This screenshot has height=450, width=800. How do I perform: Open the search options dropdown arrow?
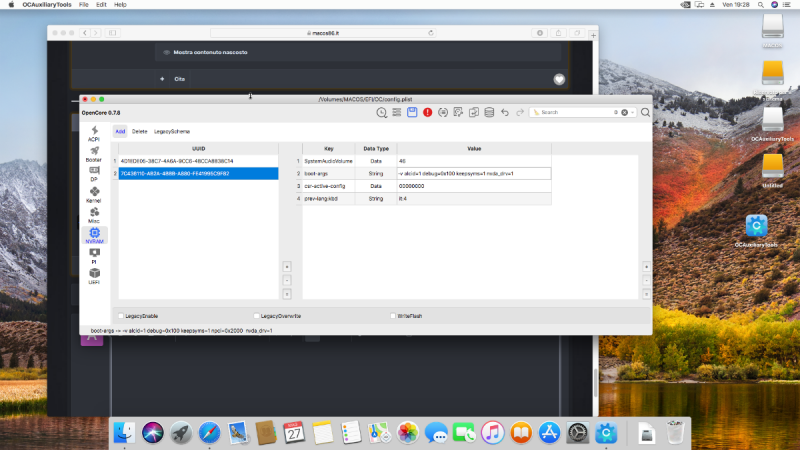pos(632,112)
